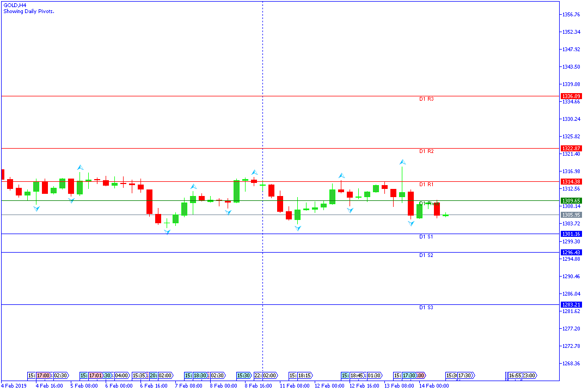Click the D1 S3 support label

pos(426,308)
